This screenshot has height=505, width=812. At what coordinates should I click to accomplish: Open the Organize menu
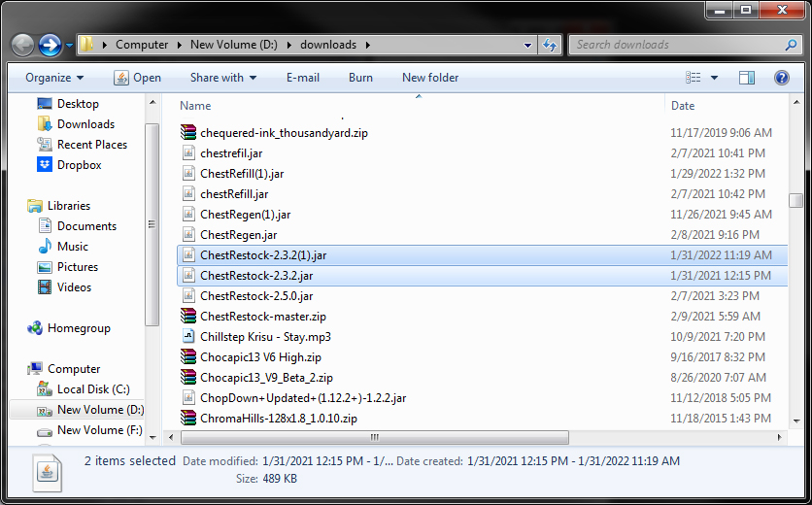pos(54,78)
